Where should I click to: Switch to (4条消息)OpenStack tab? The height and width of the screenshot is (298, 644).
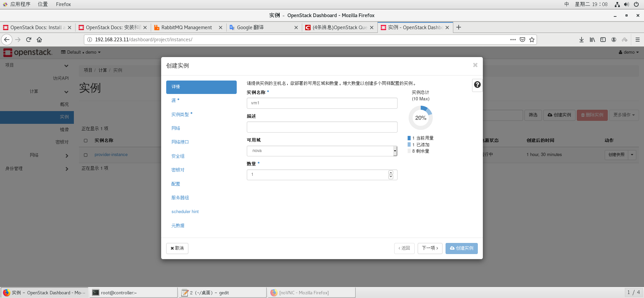340,28
